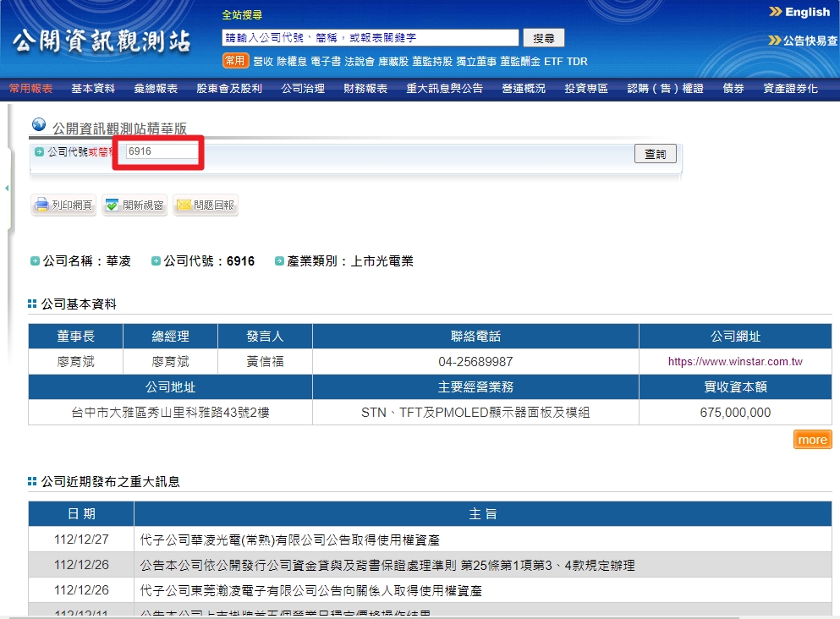Focus the site-wide search input field

coord(371,37)
